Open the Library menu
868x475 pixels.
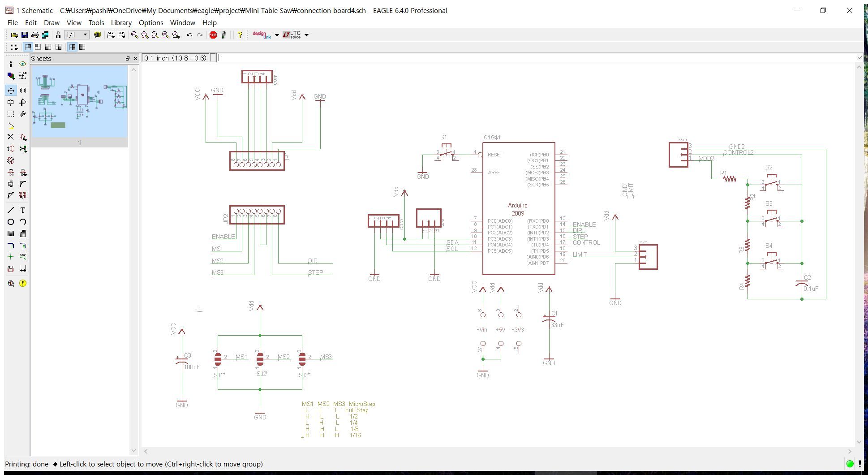pyautogui.click(x=121, y=22)
